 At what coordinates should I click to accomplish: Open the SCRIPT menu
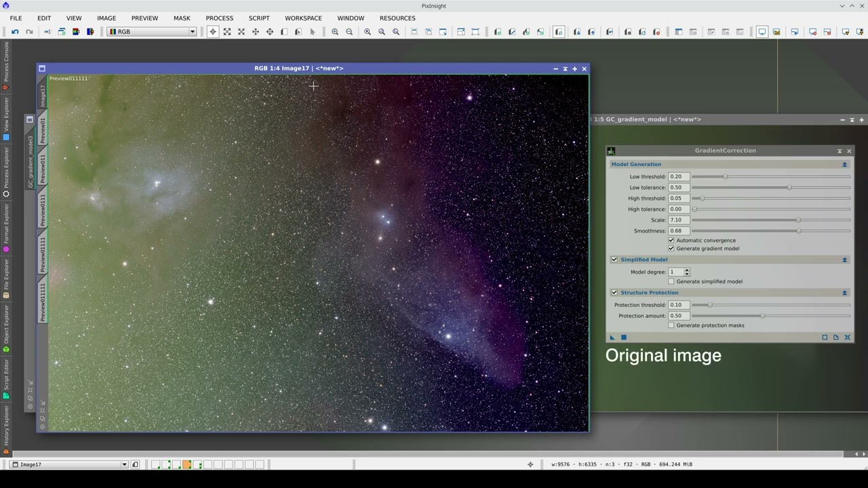(x=258, y=18)
